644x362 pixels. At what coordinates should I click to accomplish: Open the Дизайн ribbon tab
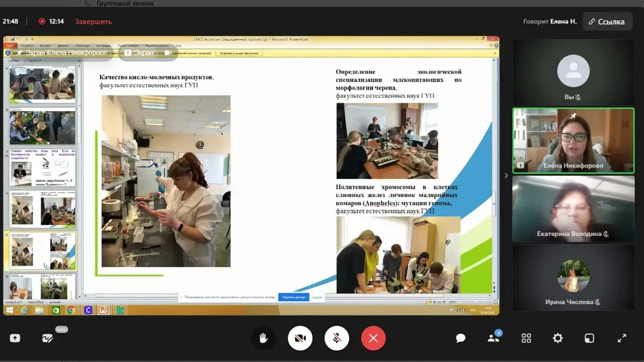tap(64, 45)
